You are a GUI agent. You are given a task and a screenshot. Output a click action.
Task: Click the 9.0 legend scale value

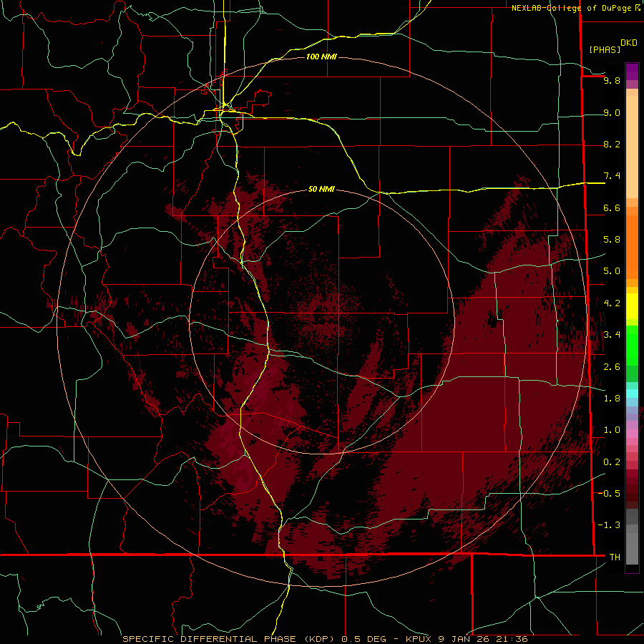(612, 112)
